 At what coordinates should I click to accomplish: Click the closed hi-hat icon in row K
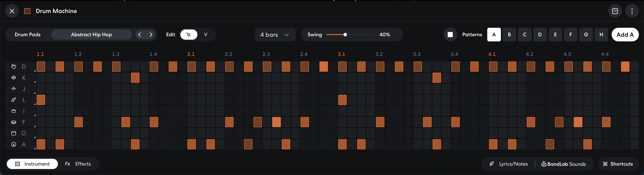click(x=13, y=78)
